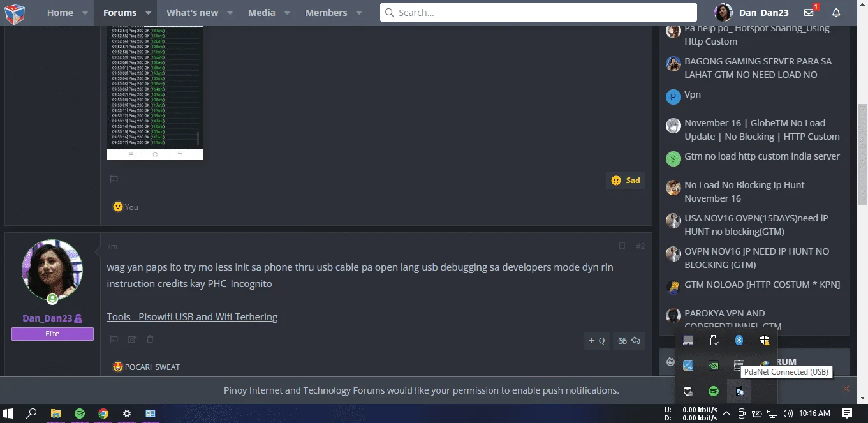Open Dan_Dan23 avatar in post #2

click(x=52, y=269)
